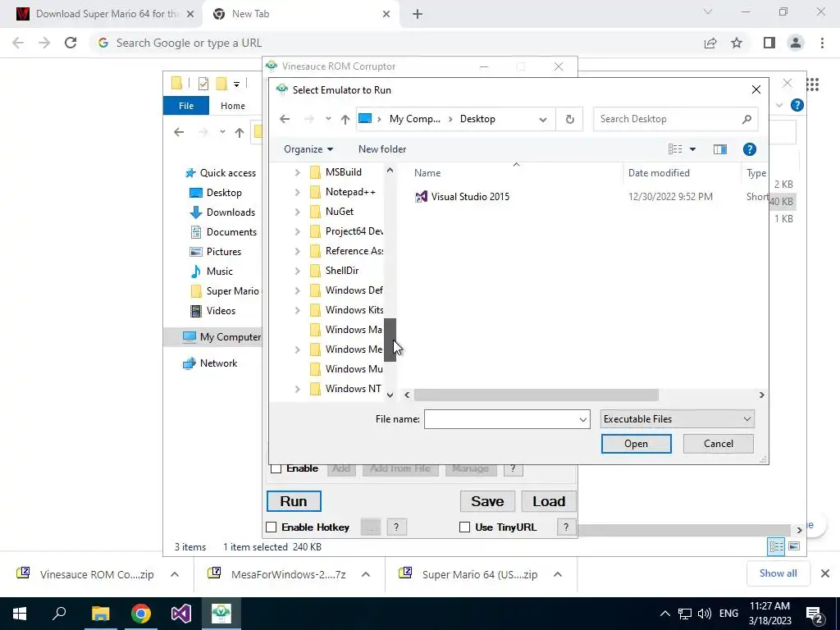Click the Chrome share page icon
Screen dimensions: 840x630
[x=710, y=43]
